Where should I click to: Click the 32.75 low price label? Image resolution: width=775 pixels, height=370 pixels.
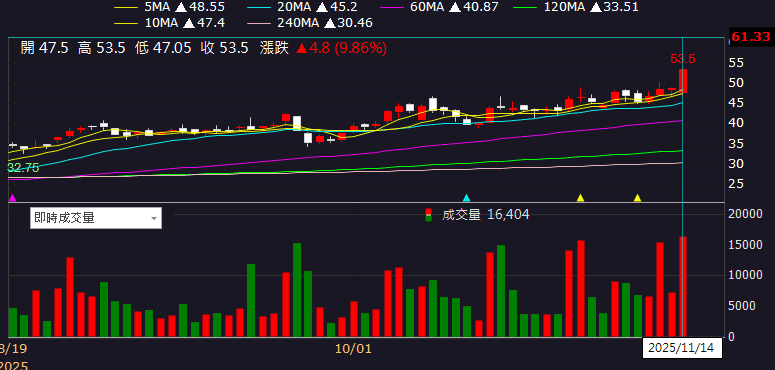[23, 167]
